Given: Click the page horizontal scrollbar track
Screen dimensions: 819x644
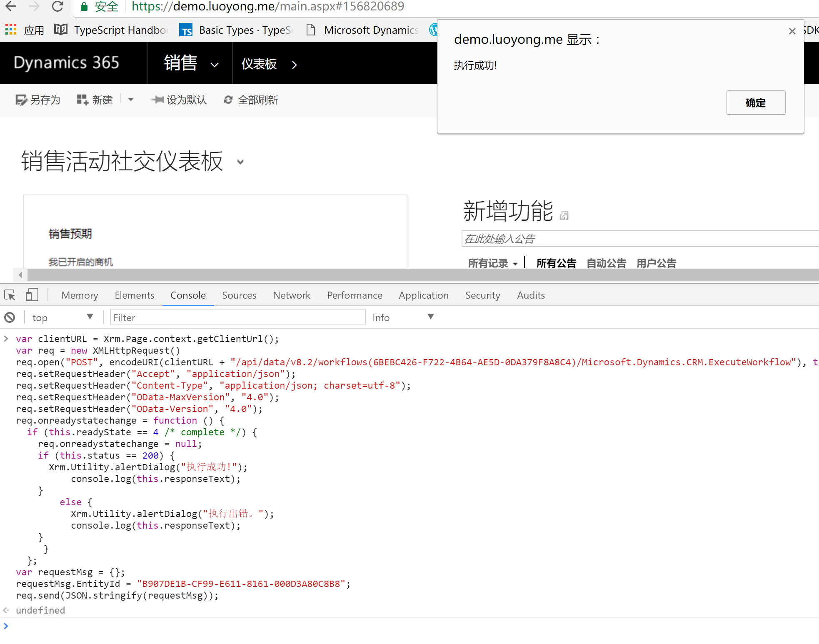Looking at the screenshot, I should pyautogui.click(x=423, y=275).
